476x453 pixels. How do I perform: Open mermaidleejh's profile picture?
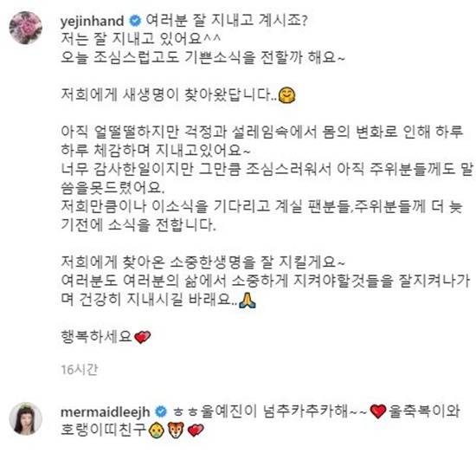(26, 418)
